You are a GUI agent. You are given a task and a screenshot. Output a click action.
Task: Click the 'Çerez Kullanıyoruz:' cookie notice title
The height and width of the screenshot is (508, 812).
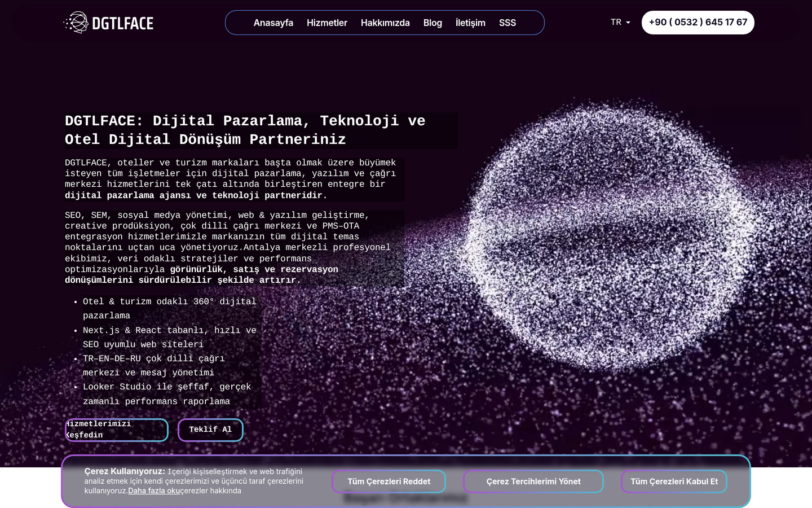pos(125,471)
